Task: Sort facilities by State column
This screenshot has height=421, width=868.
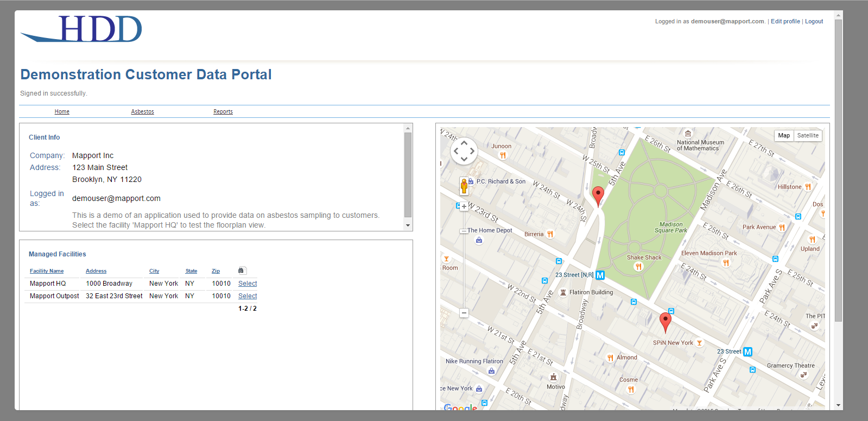Action: coord(191,271)
